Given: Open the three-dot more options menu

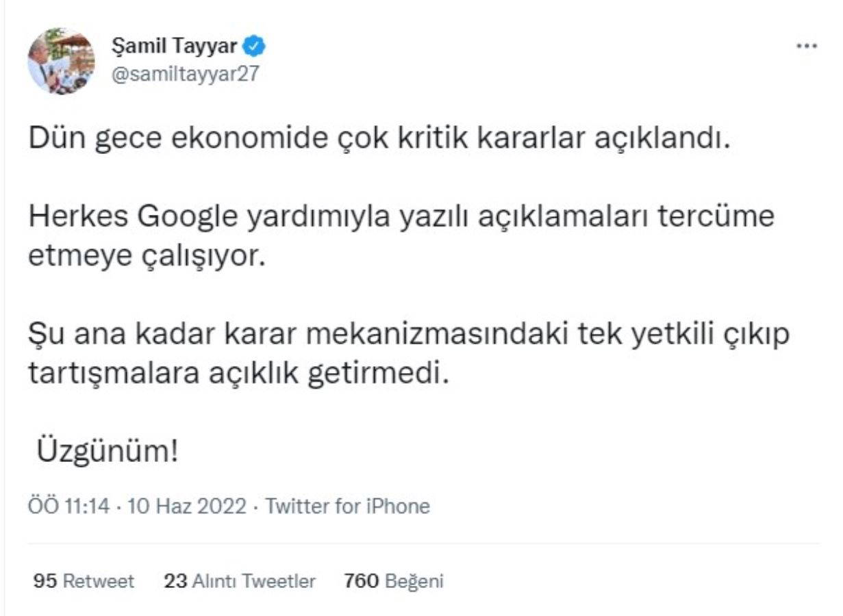Looking at the screenshot, I should click(x=807, y=47).
